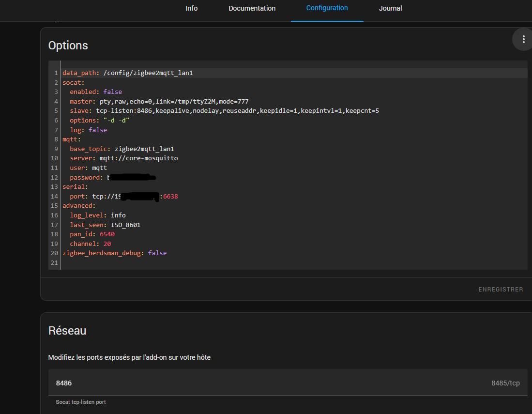Select the Configuration tab
This screenshot has height=414, width=532.
pyautogui.click(x=327, y=8)
